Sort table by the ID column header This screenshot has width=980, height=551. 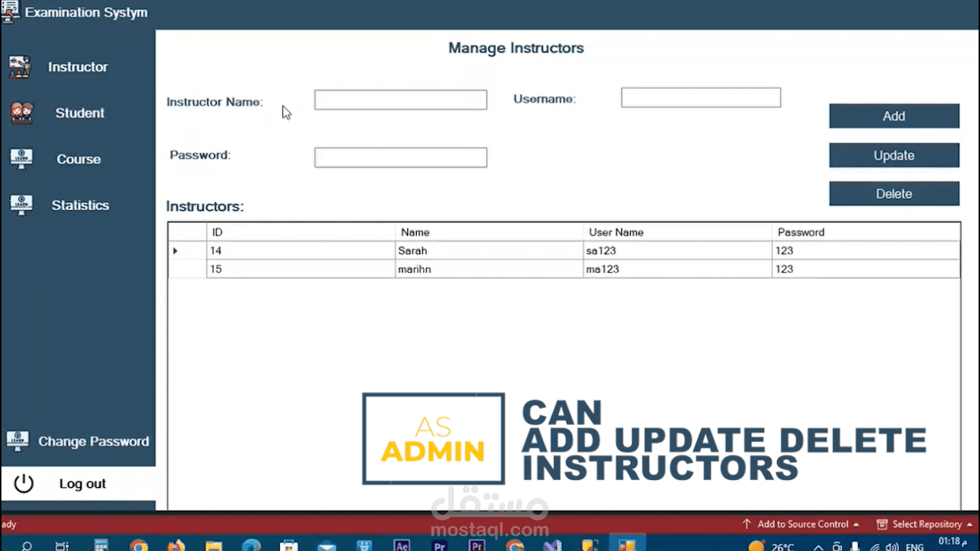pos(301,232)
